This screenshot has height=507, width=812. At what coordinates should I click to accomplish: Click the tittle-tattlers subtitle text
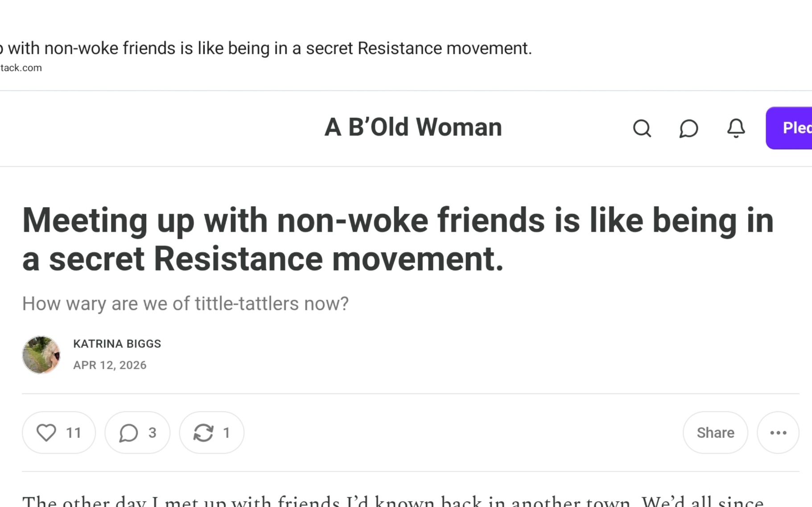(185, 303)
